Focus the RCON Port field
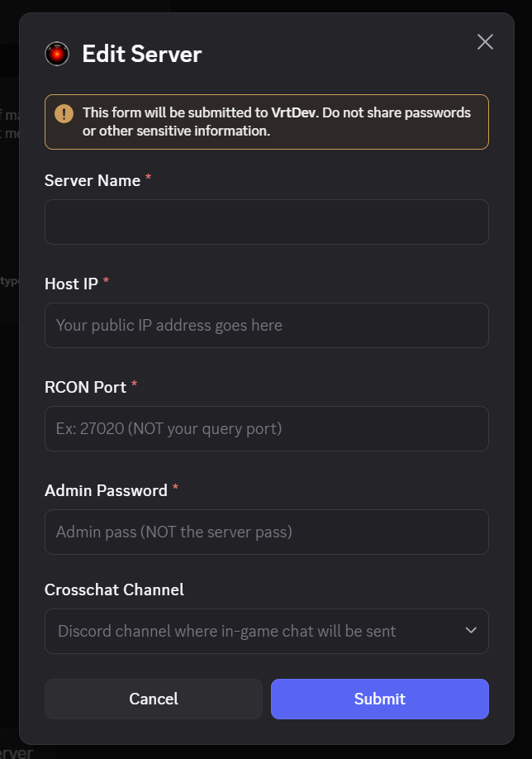This screenshot has height=759, width=532. [266, 428]
